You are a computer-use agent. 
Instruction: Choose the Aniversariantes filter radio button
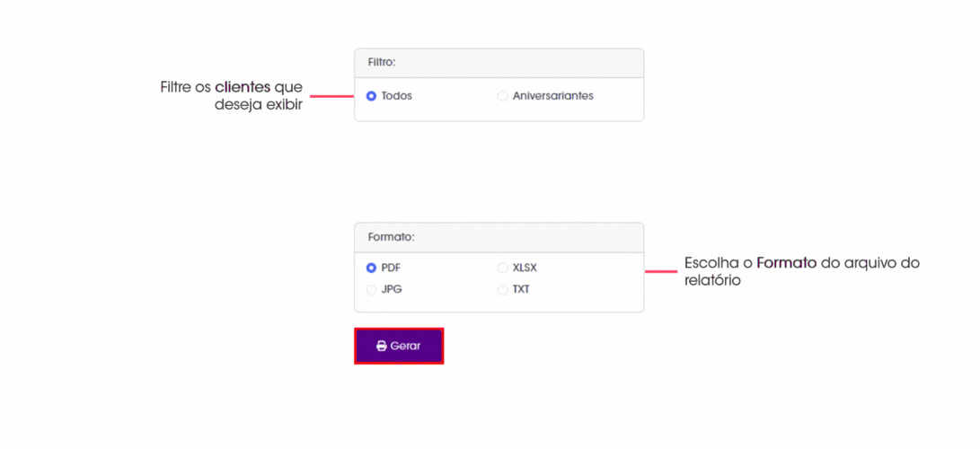pyautogui.click(x=502, y=96)
